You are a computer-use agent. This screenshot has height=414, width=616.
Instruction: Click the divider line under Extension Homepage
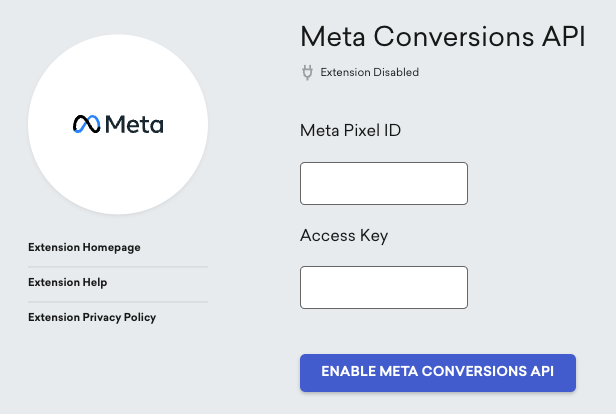click(118, 266)
